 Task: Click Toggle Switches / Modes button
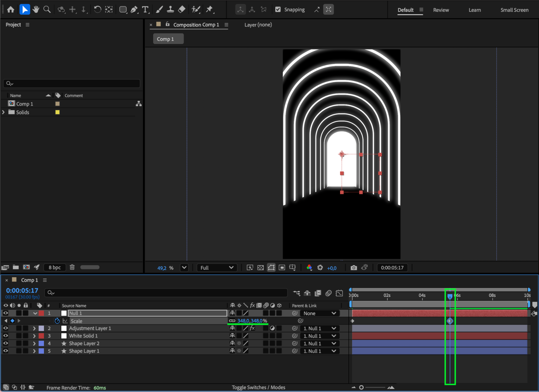pos(258,387)
